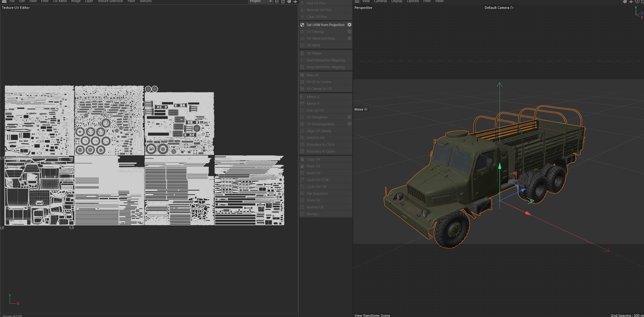This screenshot has width=644, height=317.
Task: Click the square frame icon in UV Editor header
Action: tap(283, 1)
